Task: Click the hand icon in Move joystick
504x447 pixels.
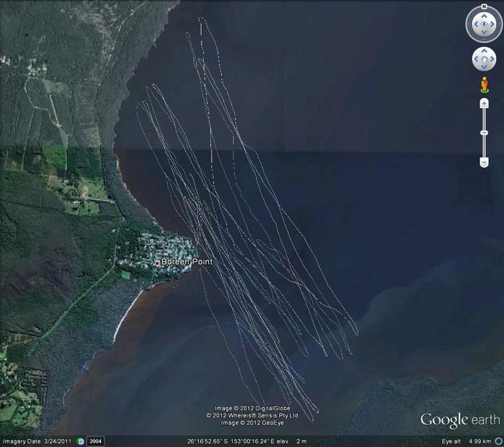Action: tap(484, 58)
